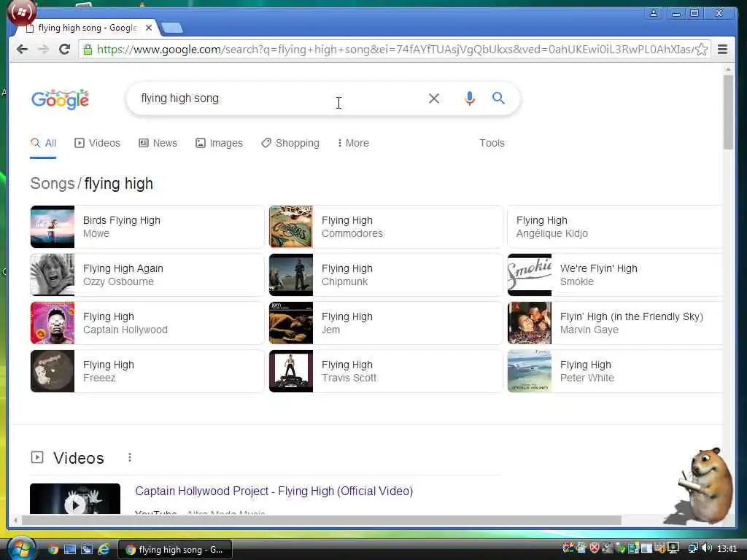Viewport: 747px width, 560px height.
Task: Launch Internet Explorer from quick launch
Action: pos(104,550)
